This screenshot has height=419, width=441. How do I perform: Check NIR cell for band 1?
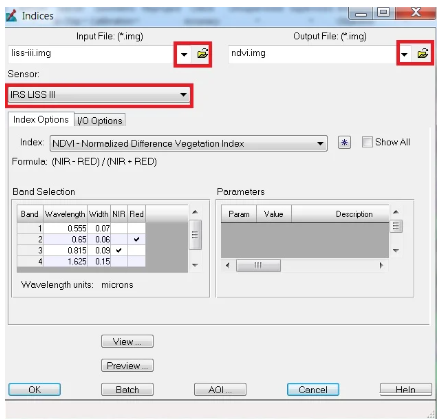coord(119,228)
